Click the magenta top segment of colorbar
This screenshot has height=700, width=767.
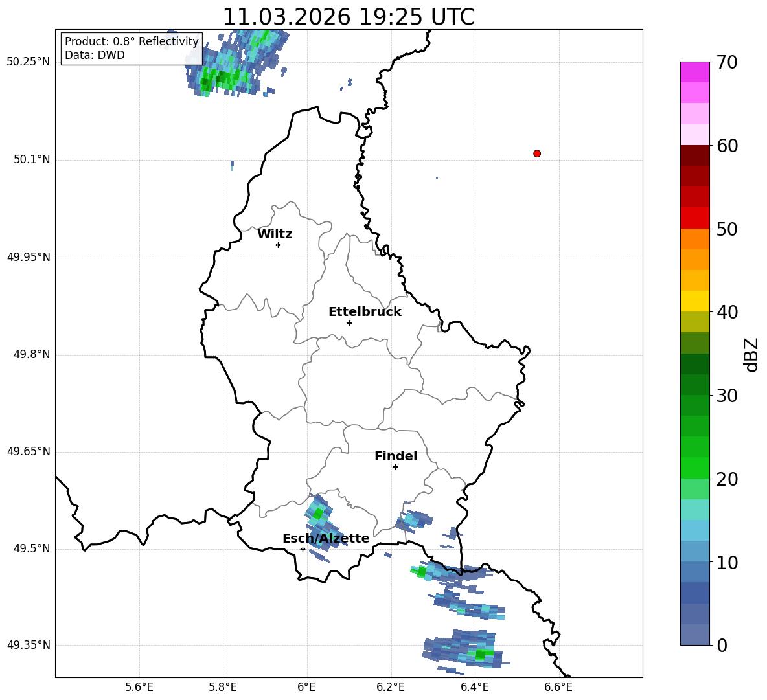click(x=695, y=72)
